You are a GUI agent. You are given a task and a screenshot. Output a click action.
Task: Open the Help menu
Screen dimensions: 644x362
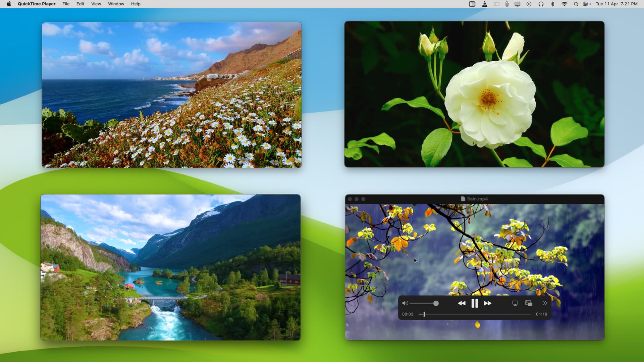[x=136, y=4]
